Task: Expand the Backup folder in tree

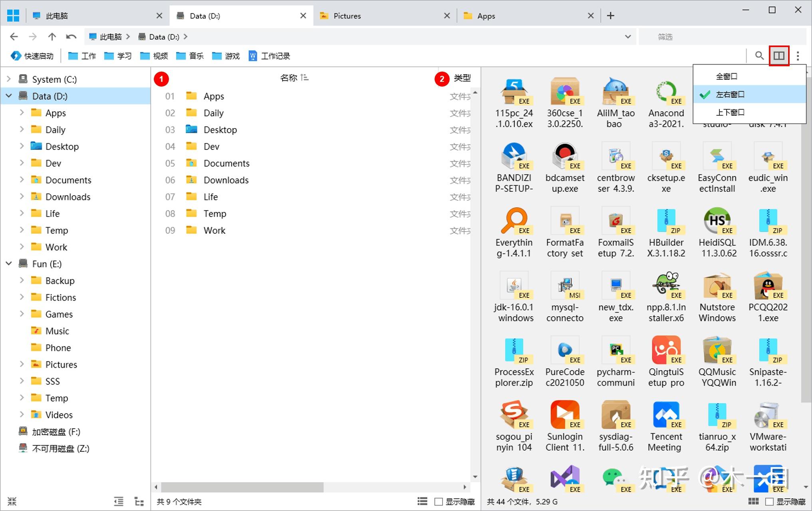Action: coord(22,280)
